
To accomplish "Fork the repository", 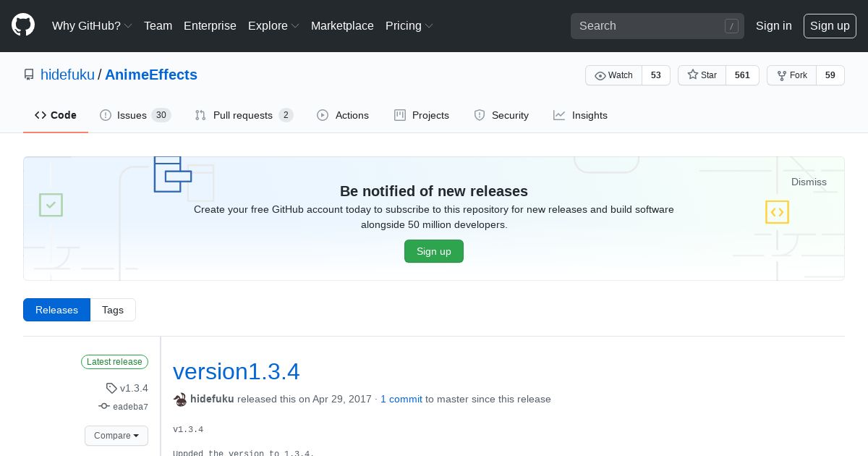I will tap(791, 75).
